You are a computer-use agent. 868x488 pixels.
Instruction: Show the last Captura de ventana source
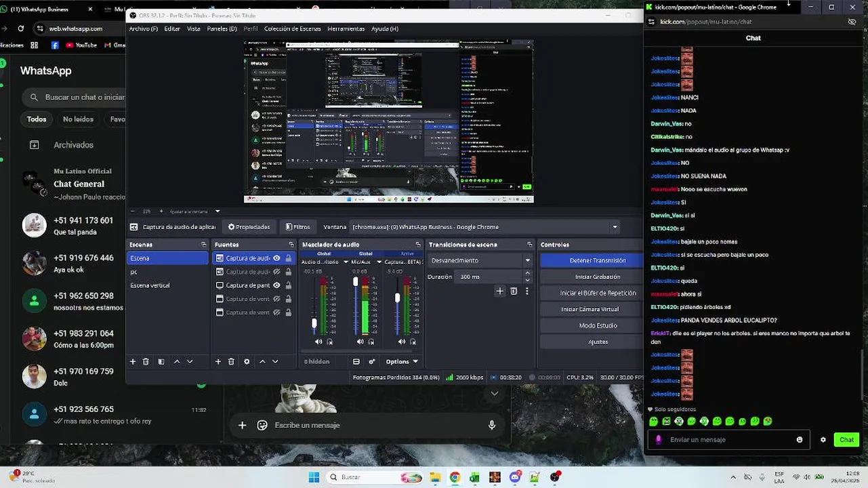pyautogui.click(x=276, y=312)
